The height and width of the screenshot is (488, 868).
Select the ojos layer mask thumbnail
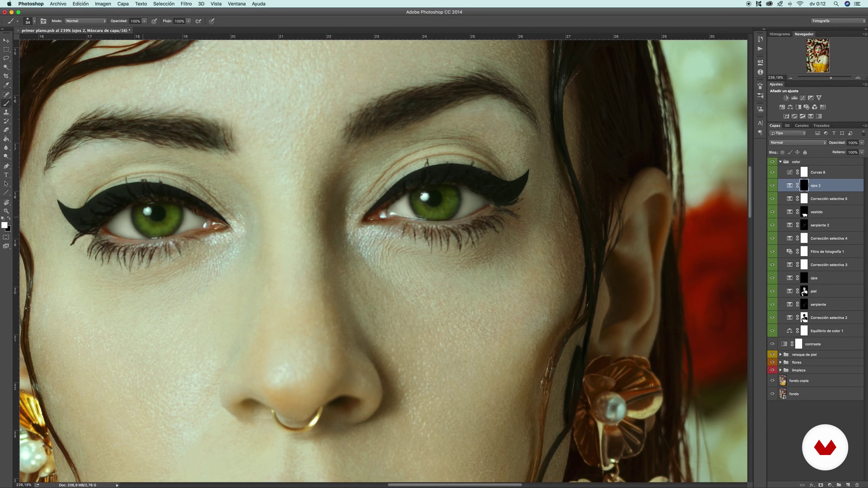point(804,278)
